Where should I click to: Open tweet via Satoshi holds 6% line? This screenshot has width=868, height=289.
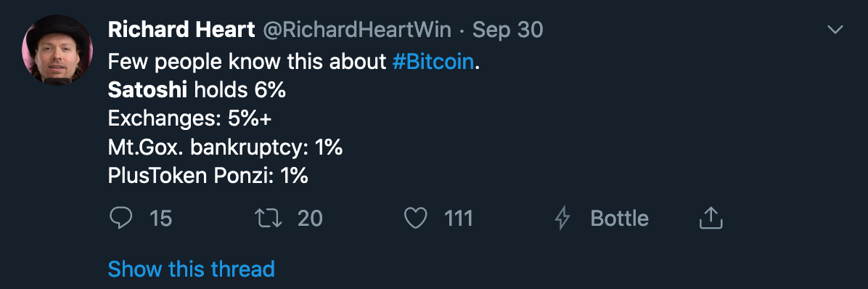coord(197,91)
